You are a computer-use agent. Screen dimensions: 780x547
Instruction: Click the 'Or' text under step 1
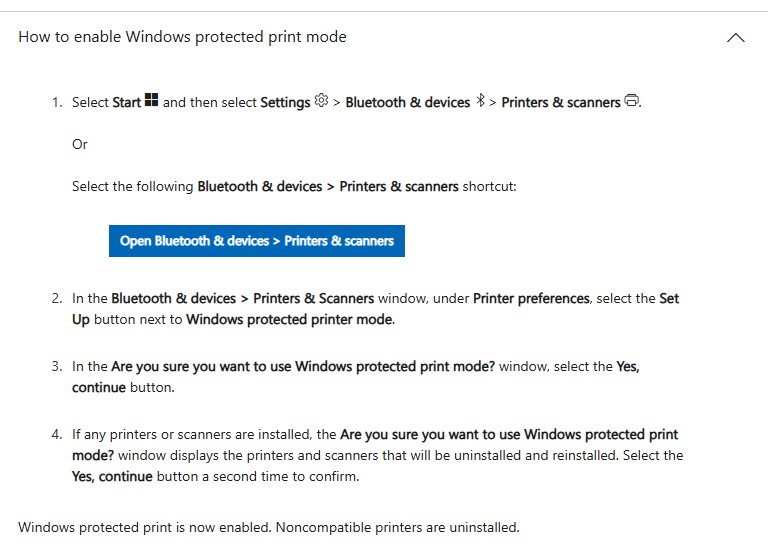[80, 144]
